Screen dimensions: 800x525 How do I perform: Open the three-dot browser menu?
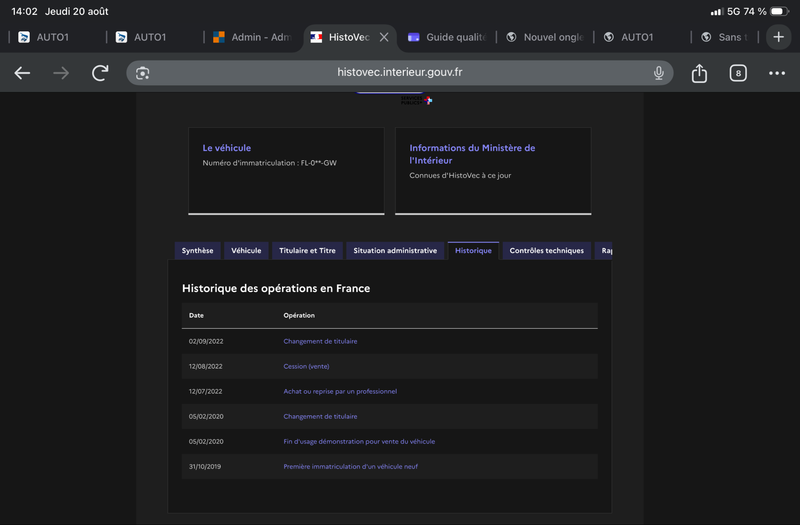[777, 73]
